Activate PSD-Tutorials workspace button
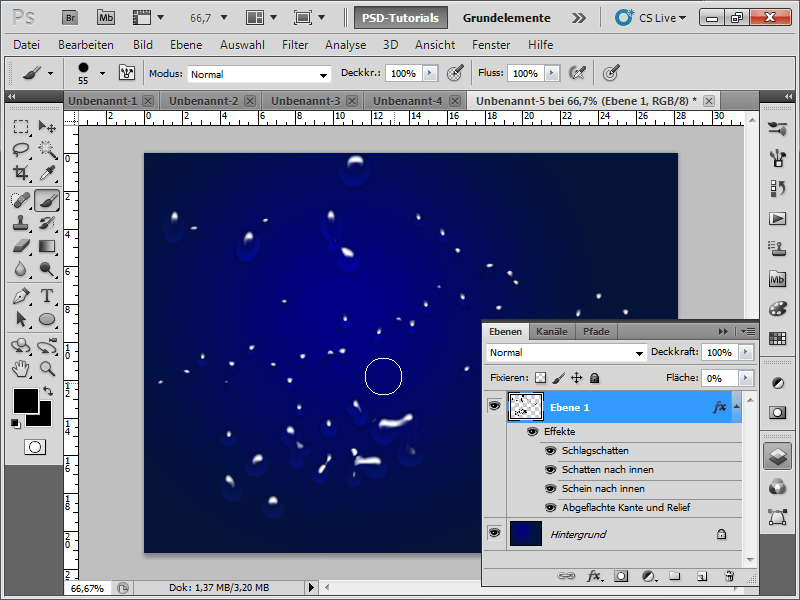800x600 pixels. click(x=401, y=18)
